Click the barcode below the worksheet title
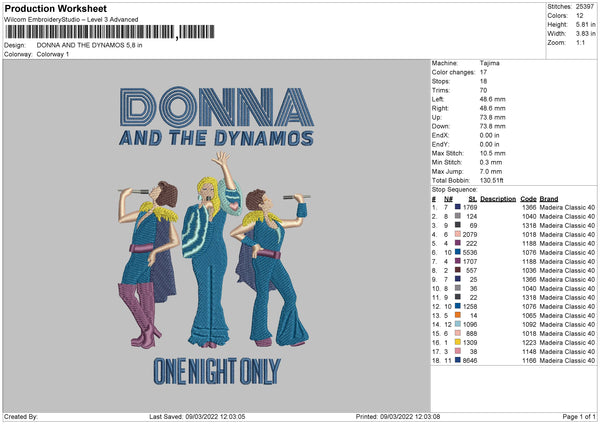Screen dimensions: 600x424 coord(110,32)
